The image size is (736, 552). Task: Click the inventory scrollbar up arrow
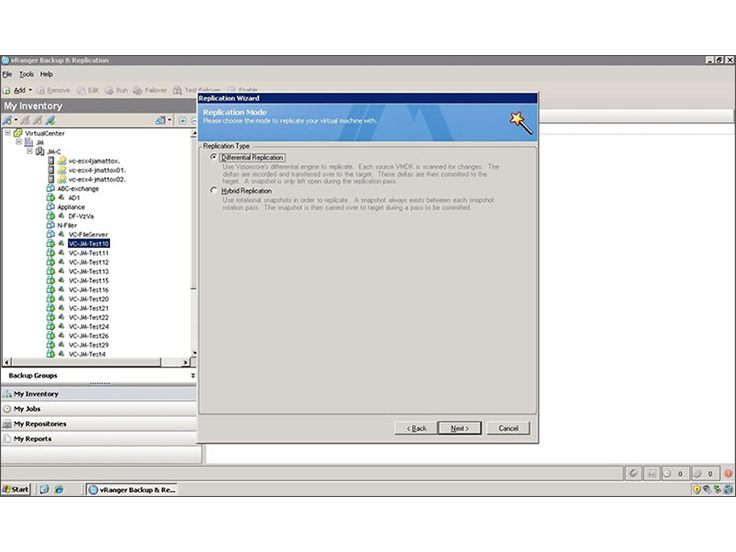tap(193, 134)
